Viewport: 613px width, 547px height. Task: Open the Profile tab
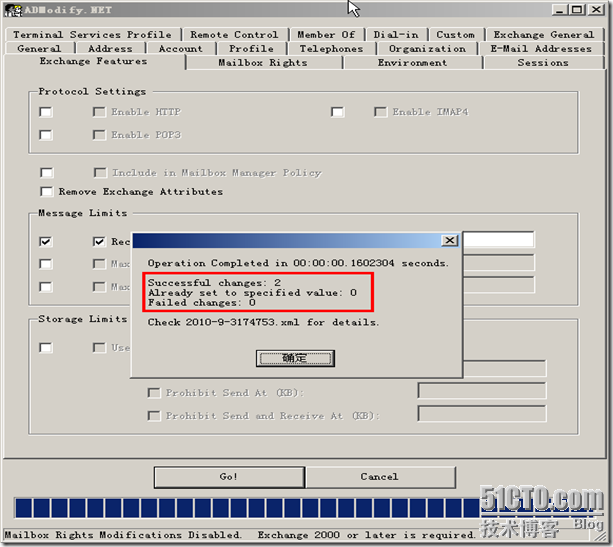click(x=251, y=49)
